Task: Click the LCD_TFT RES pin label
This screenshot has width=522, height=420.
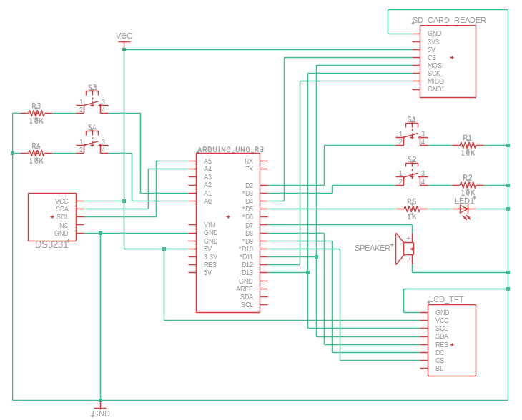Action: pyautogui.click(x=442, y=345)
